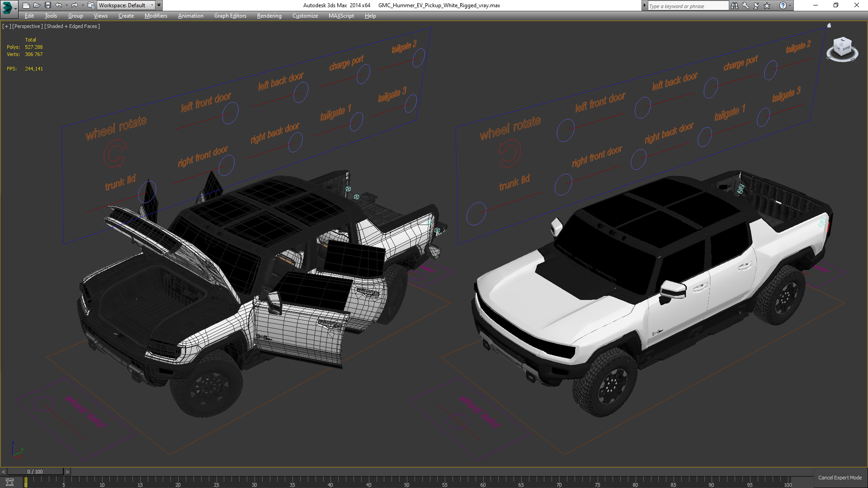
Task: Step time slider forward with right arrow
Action: pos(67,472)
